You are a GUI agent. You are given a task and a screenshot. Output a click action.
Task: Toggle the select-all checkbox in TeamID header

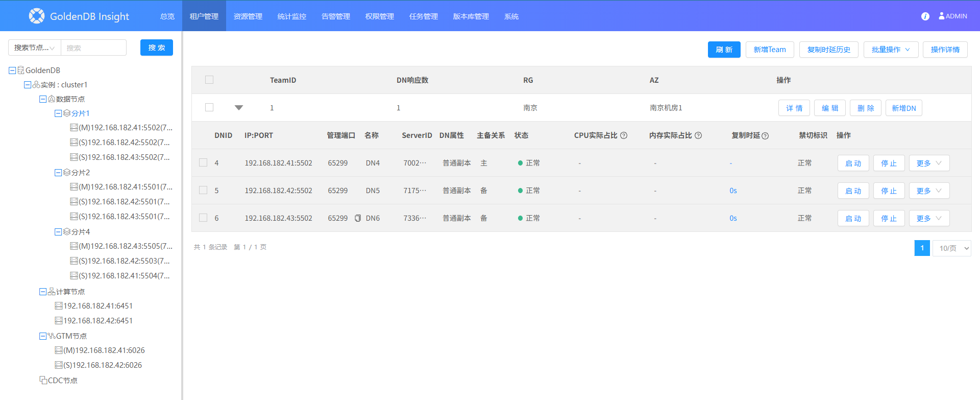coord(209,80)
